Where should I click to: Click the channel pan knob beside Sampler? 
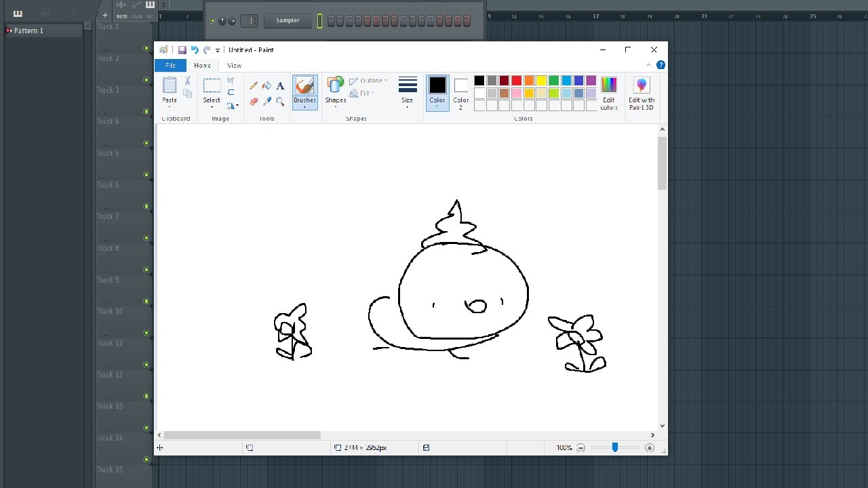[222, 21]
